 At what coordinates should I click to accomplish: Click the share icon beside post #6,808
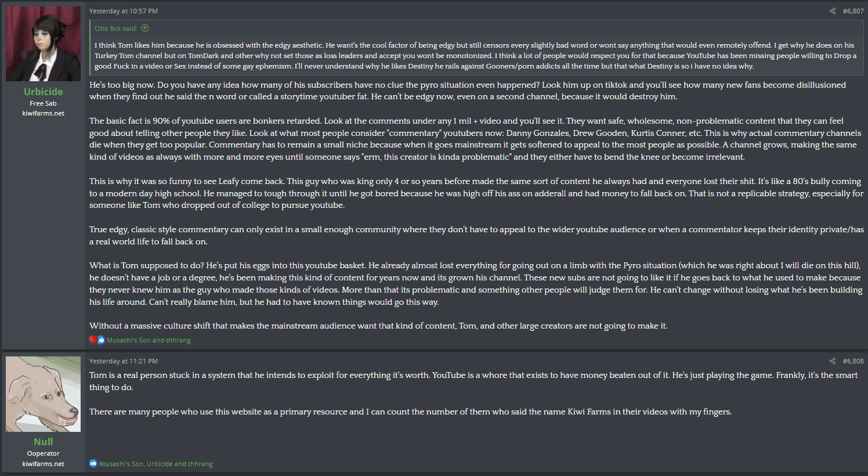(x=832, y=361)
